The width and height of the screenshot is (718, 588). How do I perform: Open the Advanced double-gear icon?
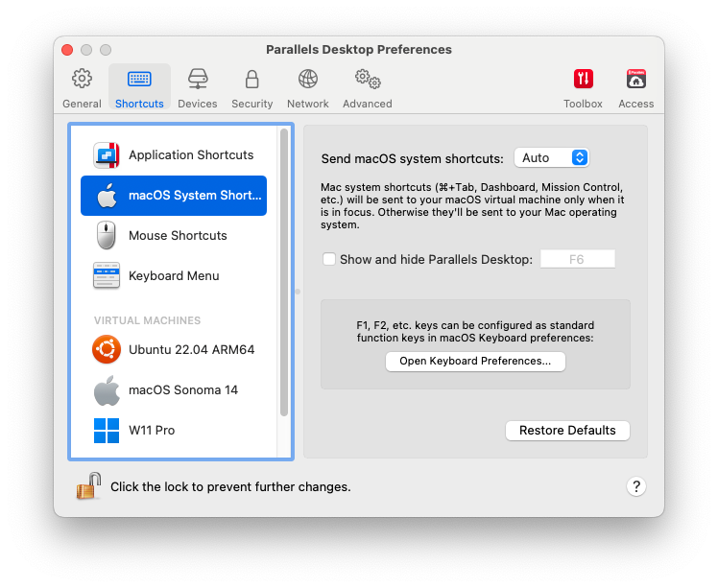368,80
